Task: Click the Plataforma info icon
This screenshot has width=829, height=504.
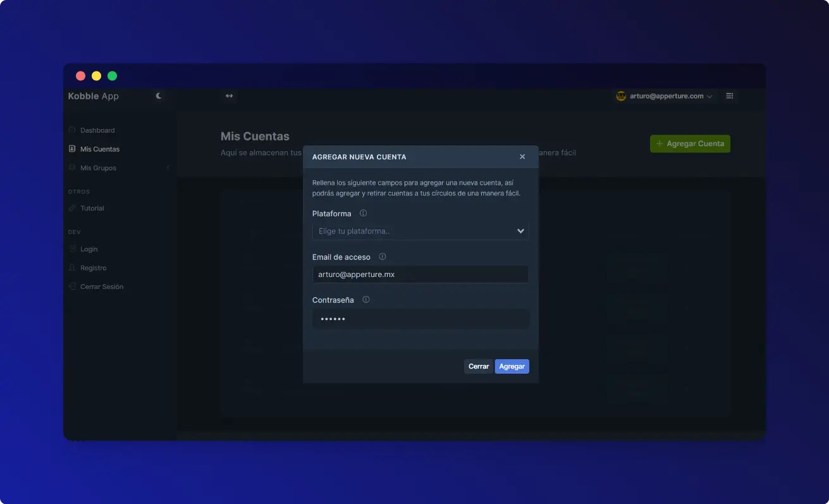Action: (363, 214)
